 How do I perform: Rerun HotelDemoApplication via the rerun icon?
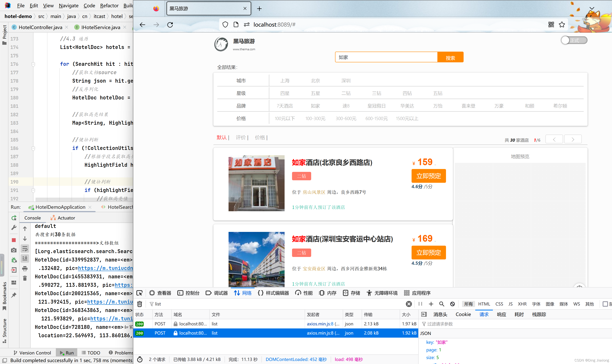14,218
